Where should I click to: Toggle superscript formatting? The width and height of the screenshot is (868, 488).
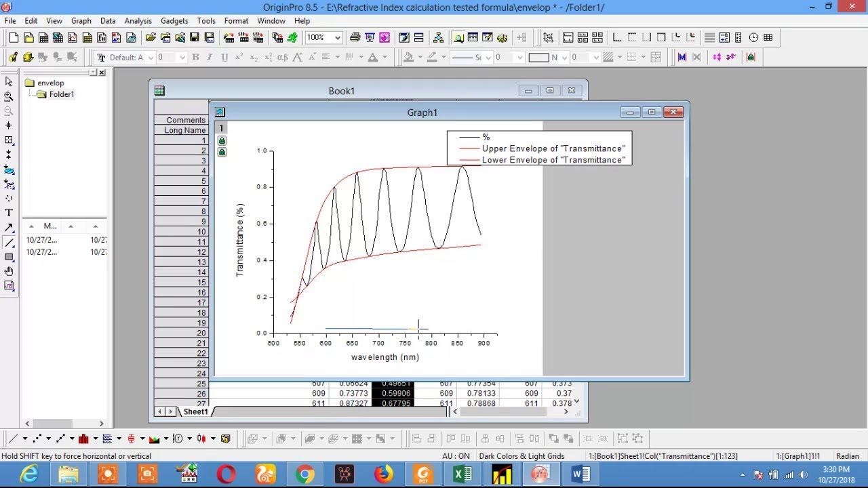pos(239,58)
